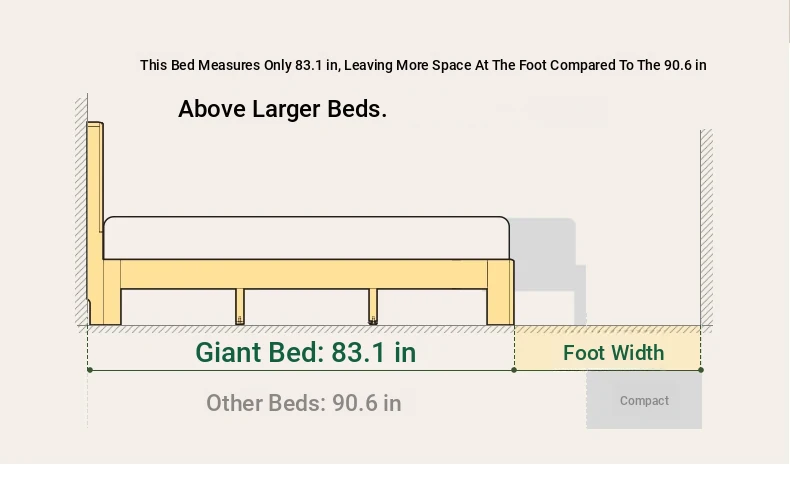The height and width of the screenshot is (497, 790).
Task: Select the yellow 'Foot Width' box
Action: 608,348
